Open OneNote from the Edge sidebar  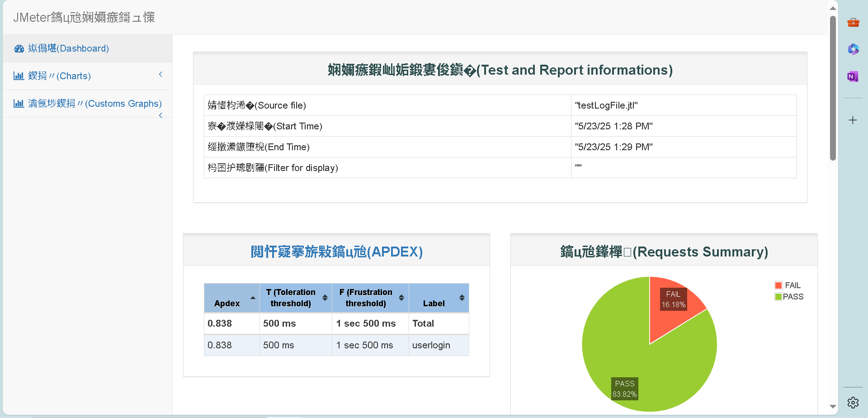[853, 76]
